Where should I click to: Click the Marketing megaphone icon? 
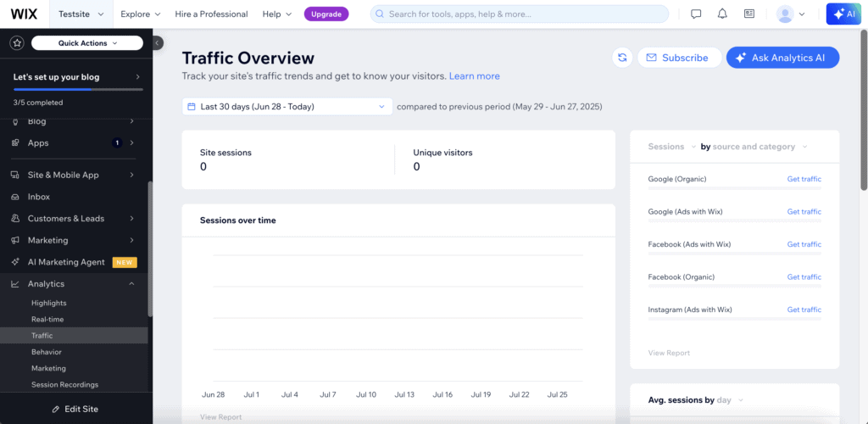16,240
